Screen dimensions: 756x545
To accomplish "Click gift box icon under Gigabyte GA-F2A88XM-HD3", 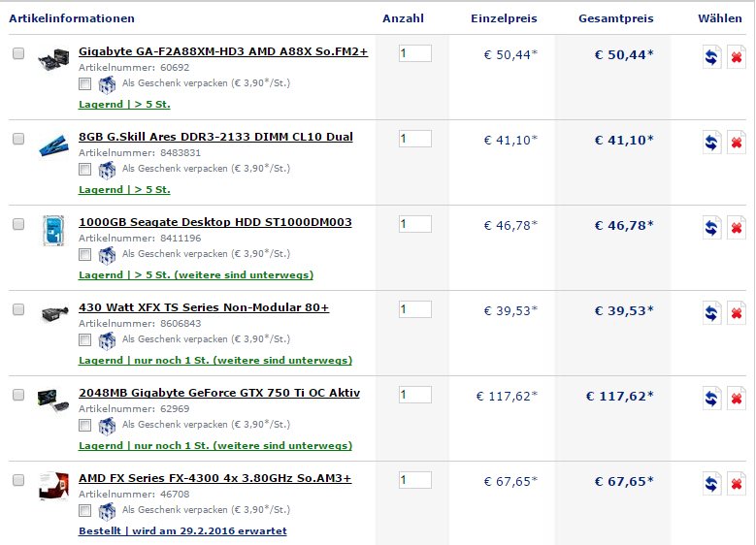I will click(107, 84).
